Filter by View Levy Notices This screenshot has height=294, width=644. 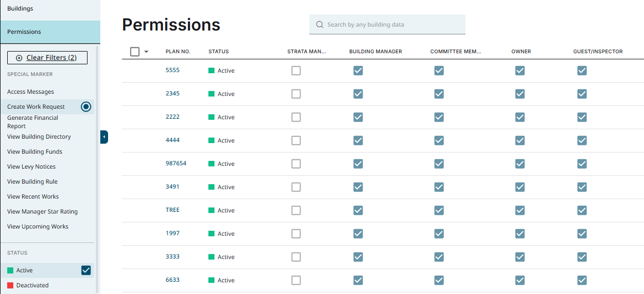(31, 166)
